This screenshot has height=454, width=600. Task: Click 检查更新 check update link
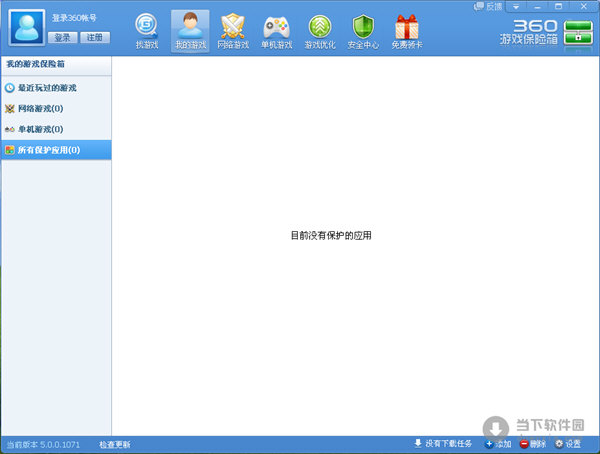pos(115,445)
